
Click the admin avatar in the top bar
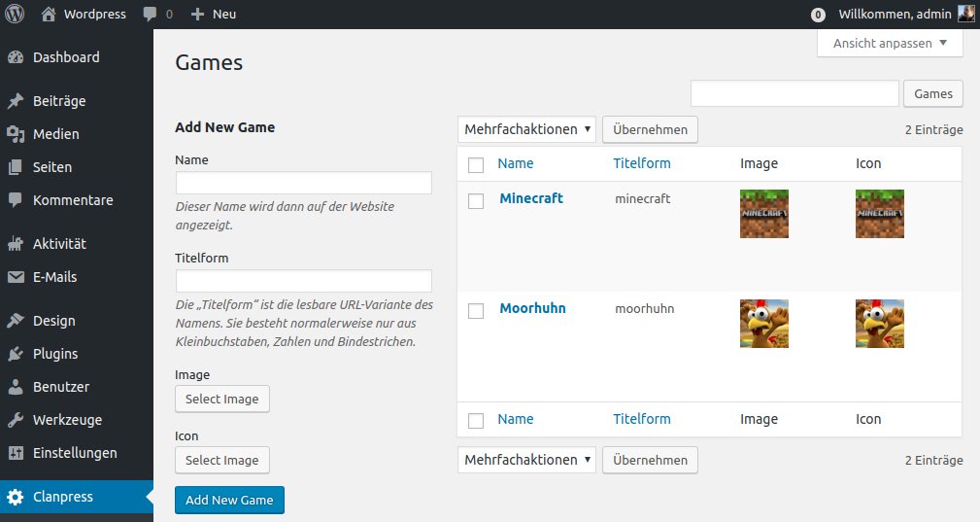(x=966, y=14)
